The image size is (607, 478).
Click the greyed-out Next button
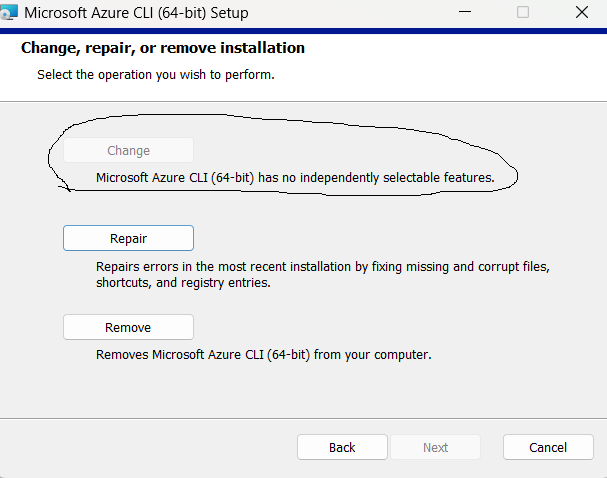tap(436, 447)
